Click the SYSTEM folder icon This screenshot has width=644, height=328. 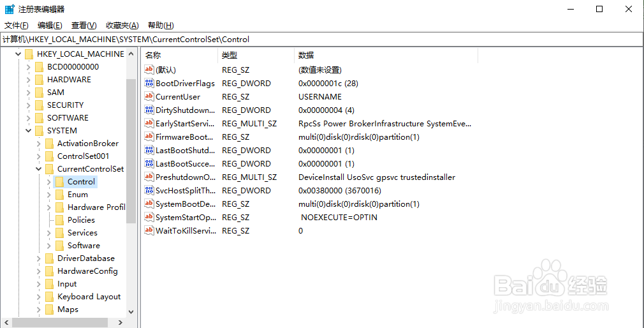pos(39,130)
